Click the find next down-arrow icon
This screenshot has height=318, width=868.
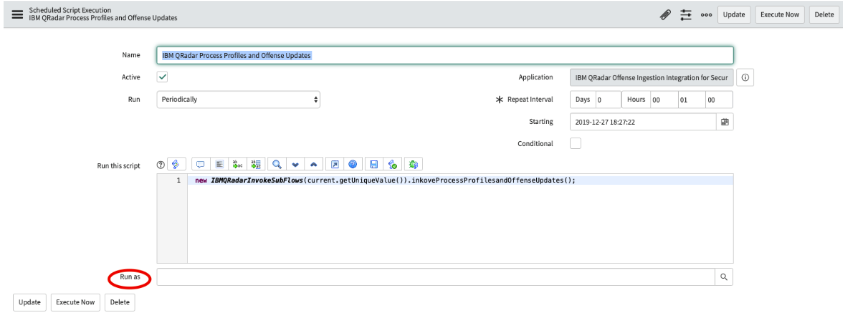coord(295,165)
